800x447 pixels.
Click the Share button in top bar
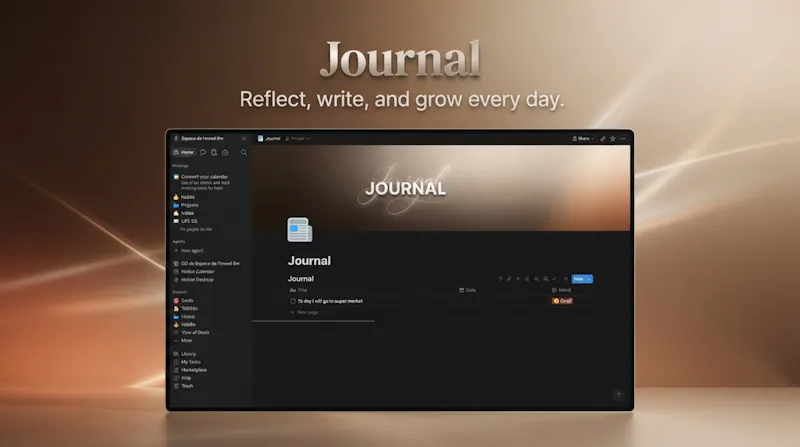click(583, 138)
